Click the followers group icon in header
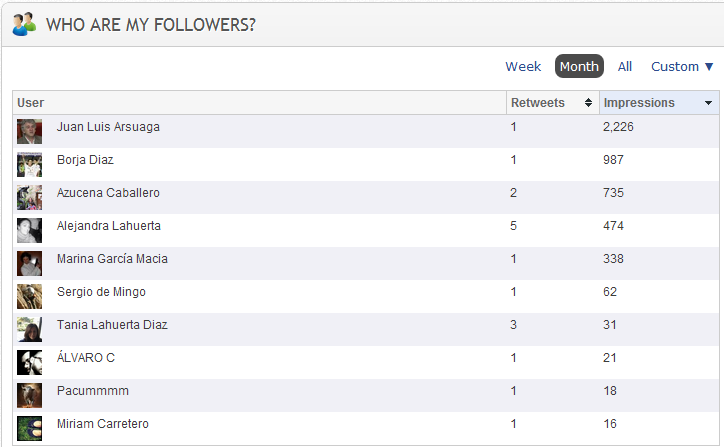 24,24
